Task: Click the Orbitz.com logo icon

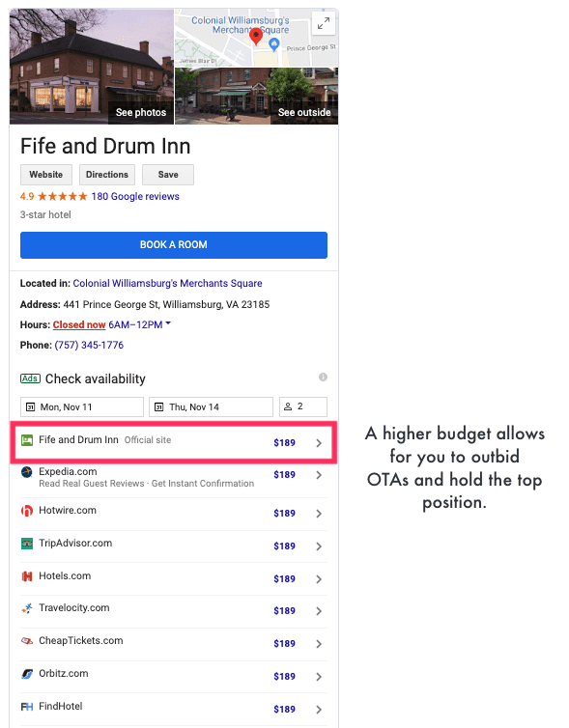Action: 27,674
